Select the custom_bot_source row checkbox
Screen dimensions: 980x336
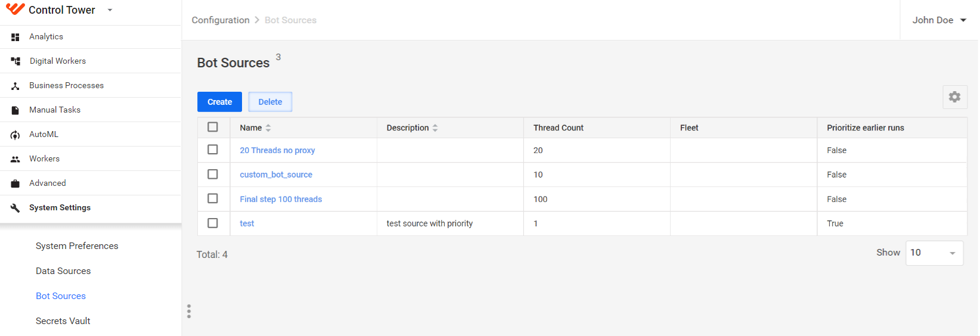click(213, 174)
